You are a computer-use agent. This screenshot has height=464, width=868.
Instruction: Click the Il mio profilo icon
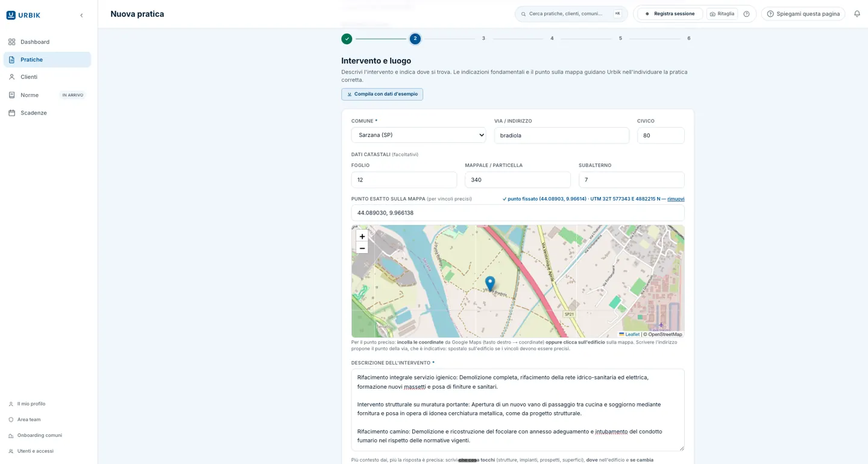pos(11,404)
